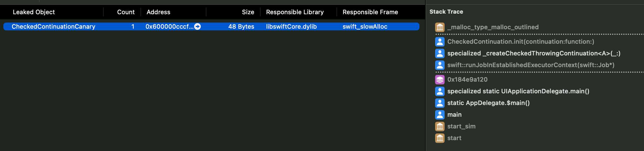Click the swift_slowAlloc responsible frame cell
This screenshot has width=644, height=151.
point(365,26)
